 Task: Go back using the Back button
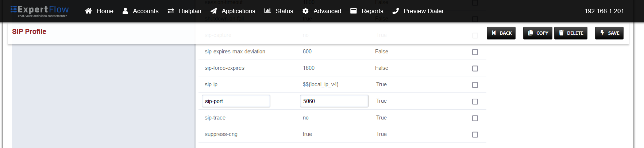(501, 33)
